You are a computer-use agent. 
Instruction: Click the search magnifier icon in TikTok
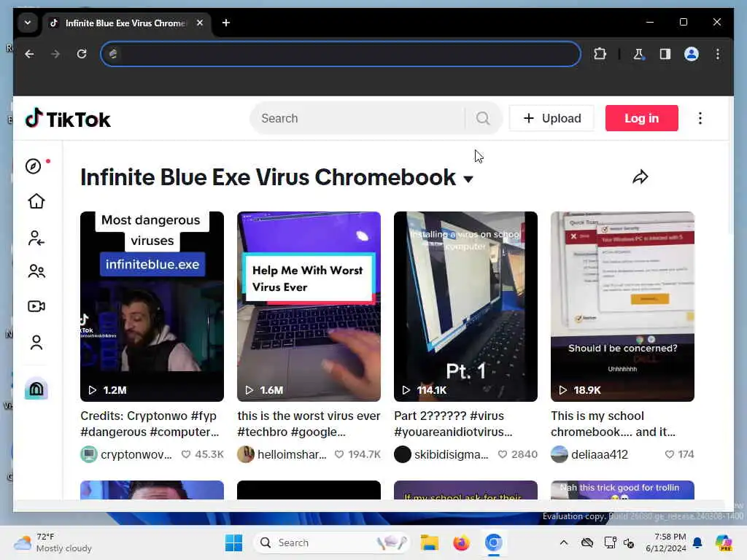[483, 118]
